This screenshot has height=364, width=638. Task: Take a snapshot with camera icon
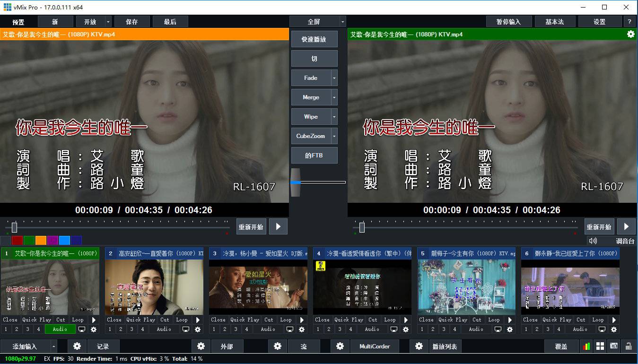(x=614, y=347)
